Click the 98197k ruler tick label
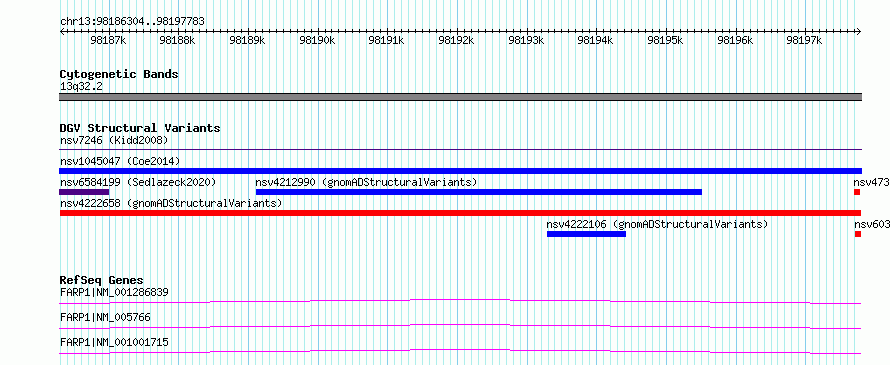The image size is (890, 365). click(804, 40)
